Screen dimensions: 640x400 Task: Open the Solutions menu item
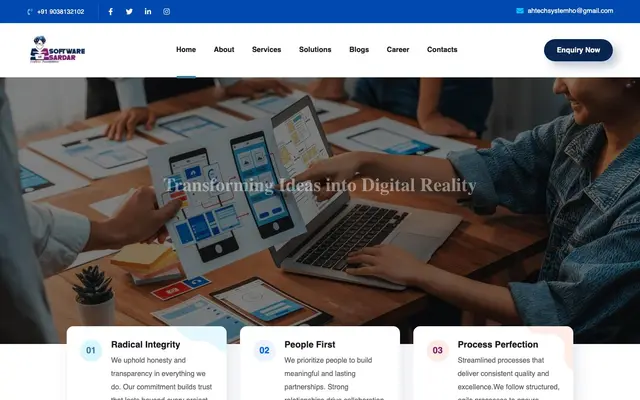[x=315, y=49]
